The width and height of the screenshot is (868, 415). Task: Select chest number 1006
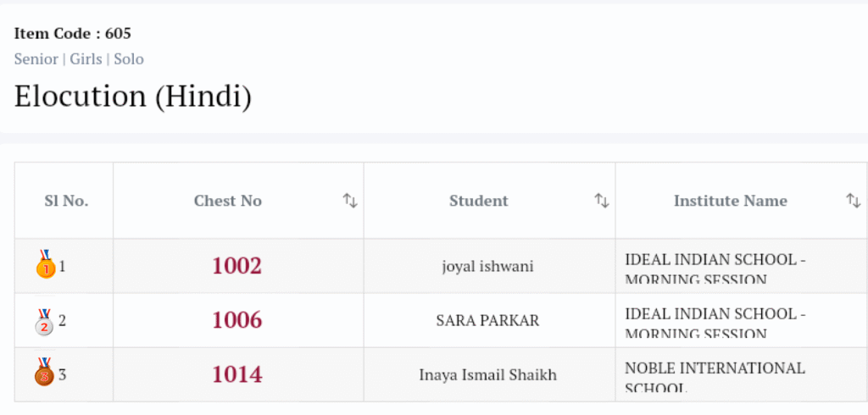point(237,320)
